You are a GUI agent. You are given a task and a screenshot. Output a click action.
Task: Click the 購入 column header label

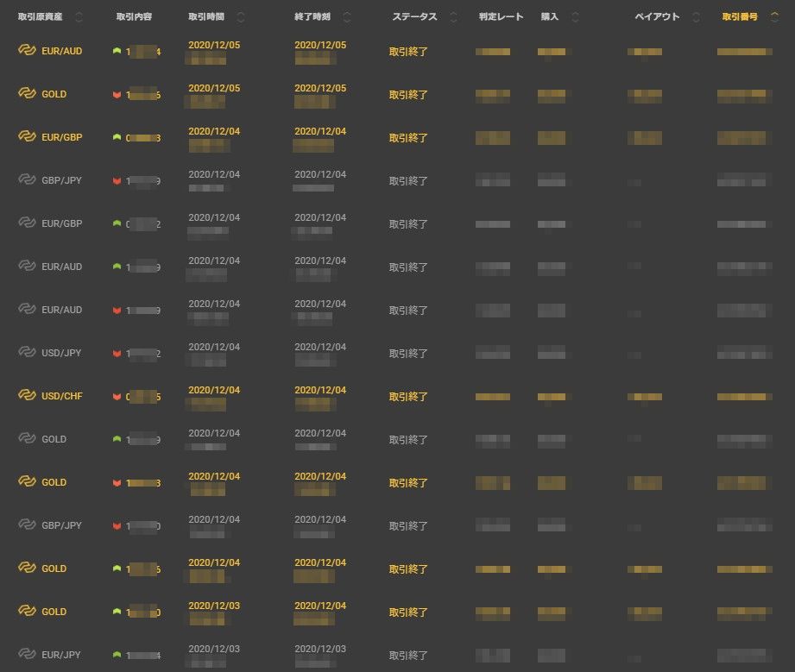pos(550,17)
